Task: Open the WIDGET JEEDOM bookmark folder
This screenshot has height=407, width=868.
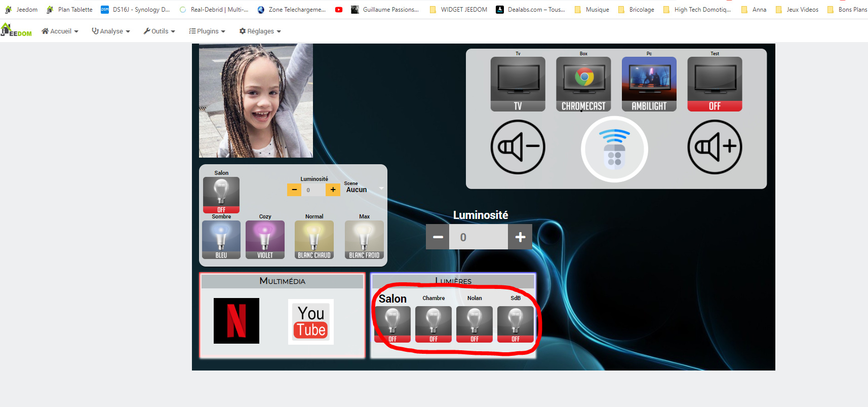Action: coord(458,9)
